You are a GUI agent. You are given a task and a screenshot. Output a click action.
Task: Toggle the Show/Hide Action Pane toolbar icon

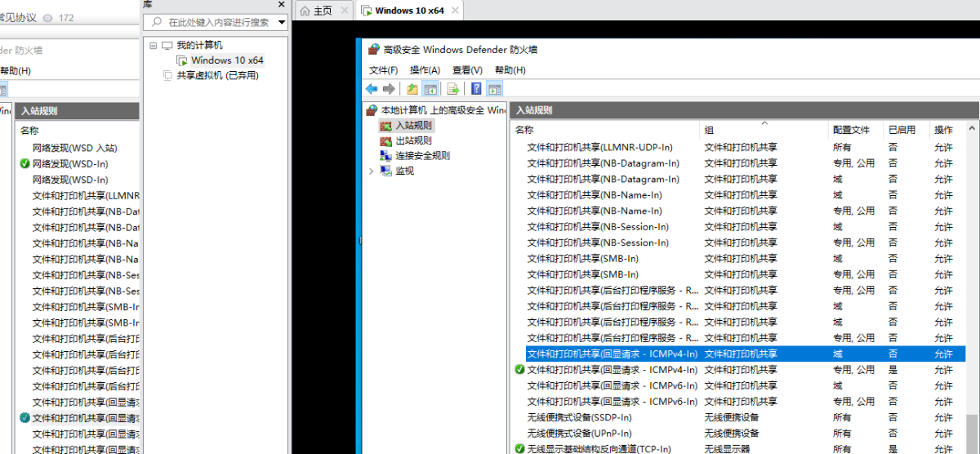tap(494, 89)
